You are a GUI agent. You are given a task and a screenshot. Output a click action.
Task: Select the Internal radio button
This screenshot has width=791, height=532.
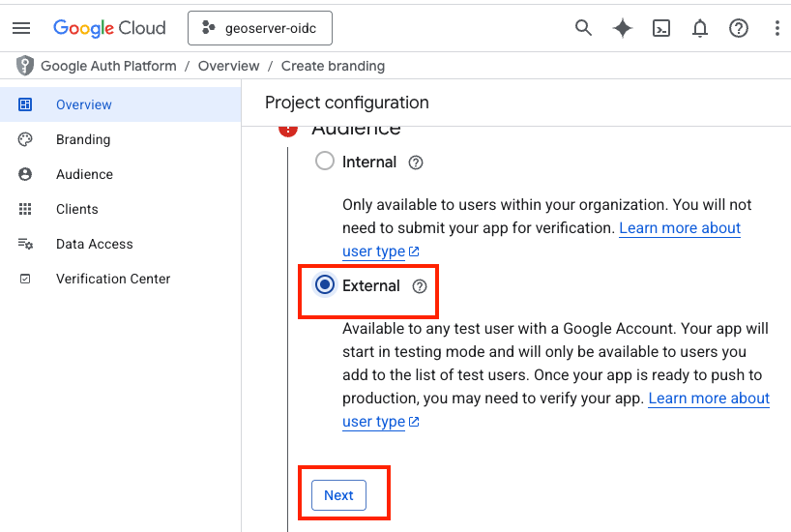[325, 162]
